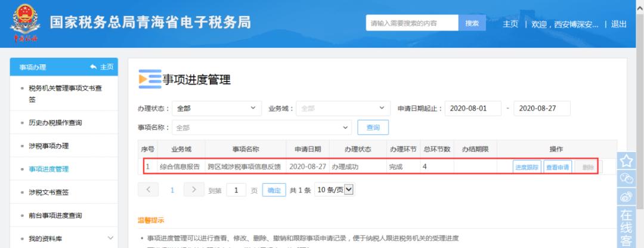Click the 温馨提示 heading
Screen dimensions: 644x248
(151, 221)
